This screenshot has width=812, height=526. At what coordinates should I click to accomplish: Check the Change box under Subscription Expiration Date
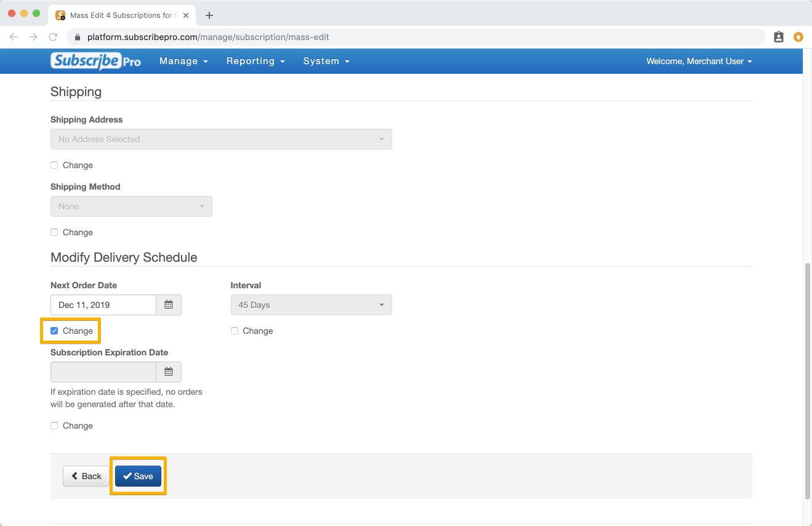(x=54, y=426)
